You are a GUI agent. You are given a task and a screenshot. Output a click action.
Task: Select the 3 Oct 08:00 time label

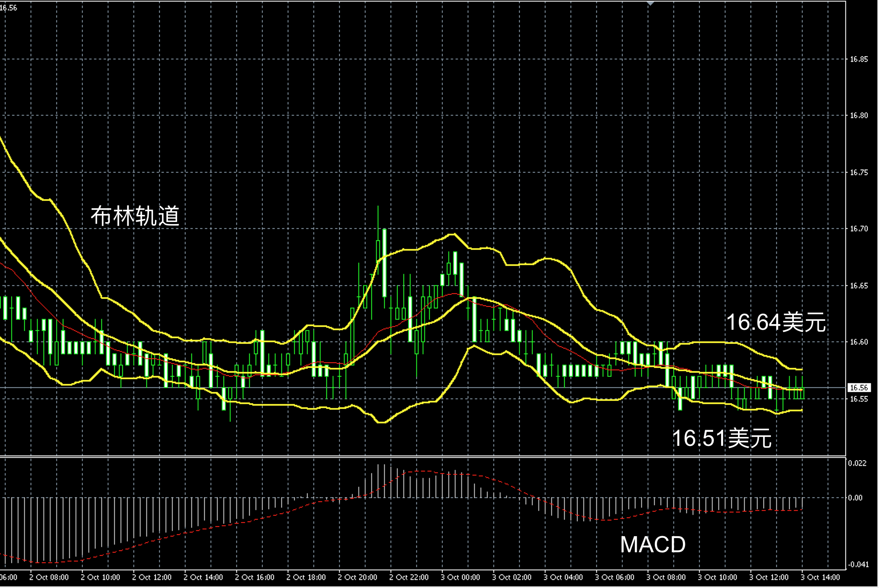point(666,578)
